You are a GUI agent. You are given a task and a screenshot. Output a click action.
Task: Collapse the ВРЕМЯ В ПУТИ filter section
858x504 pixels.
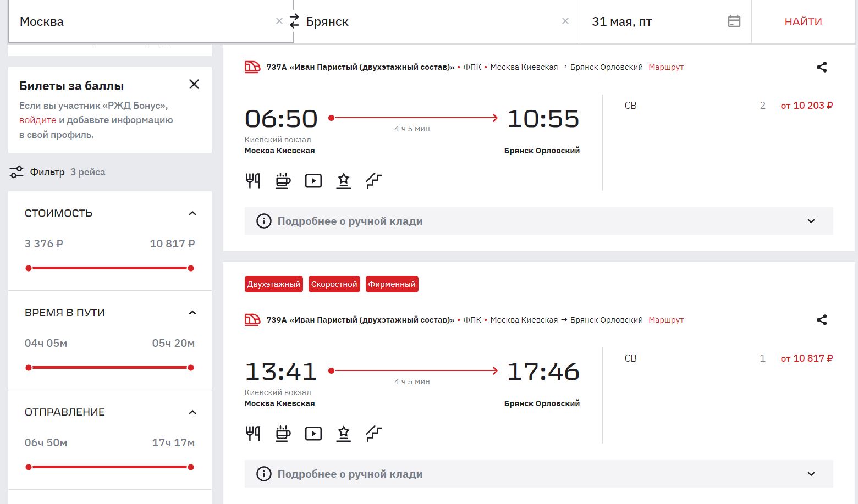click(x=193, y=313)
